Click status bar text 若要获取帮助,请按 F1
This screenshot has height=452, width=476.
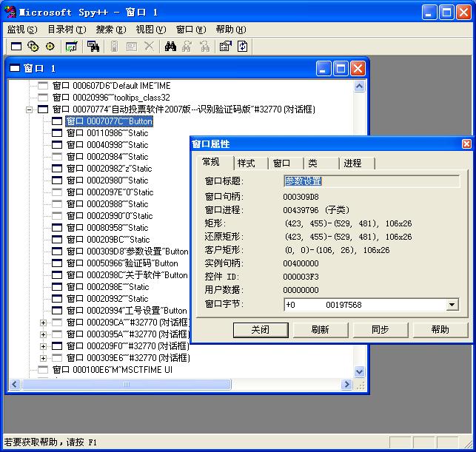tap(50, 442)
